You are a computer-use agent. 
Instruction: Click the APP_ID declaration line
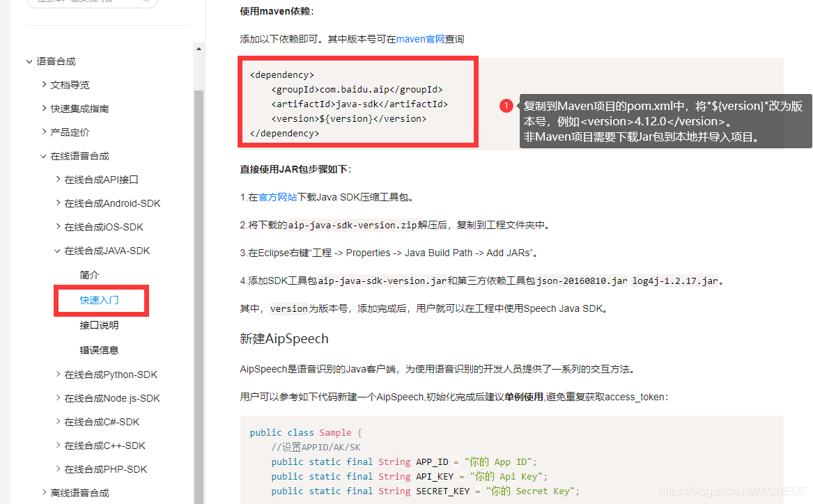[x=404, y=462]
